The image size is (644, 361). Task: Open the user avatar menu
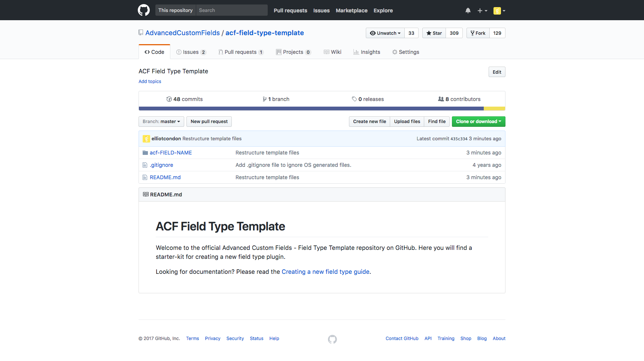point(499,11)
